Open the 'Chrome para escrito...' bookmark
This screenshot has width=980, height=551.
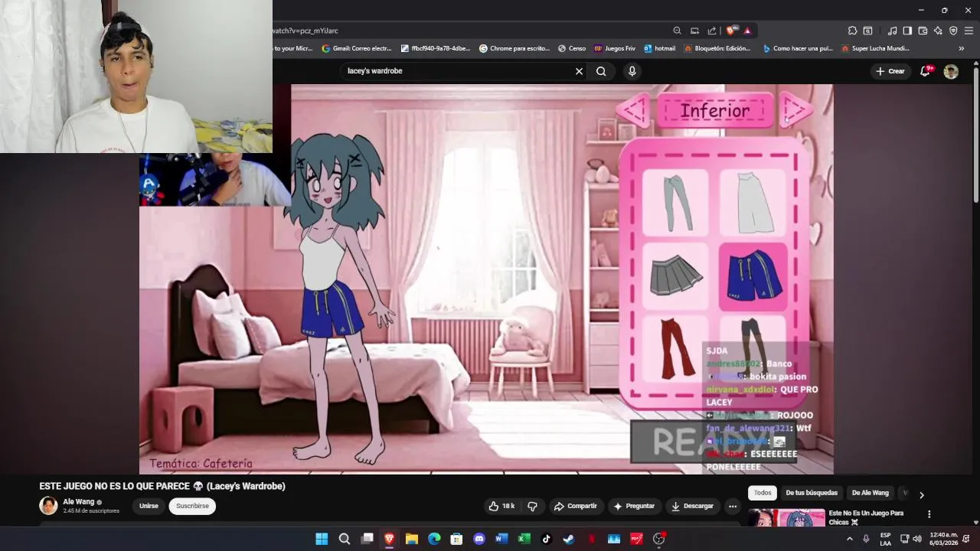tap(514, 48)
